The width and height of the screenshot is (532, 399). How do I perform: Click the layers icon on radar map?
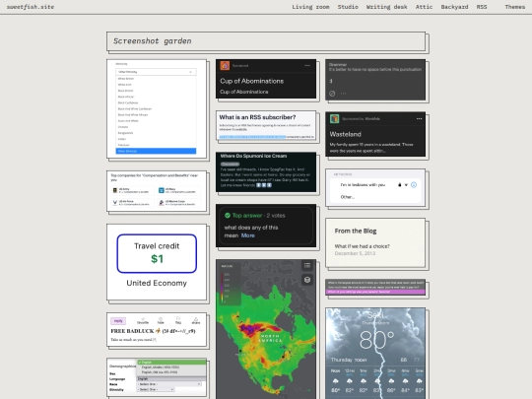point(307,280)
